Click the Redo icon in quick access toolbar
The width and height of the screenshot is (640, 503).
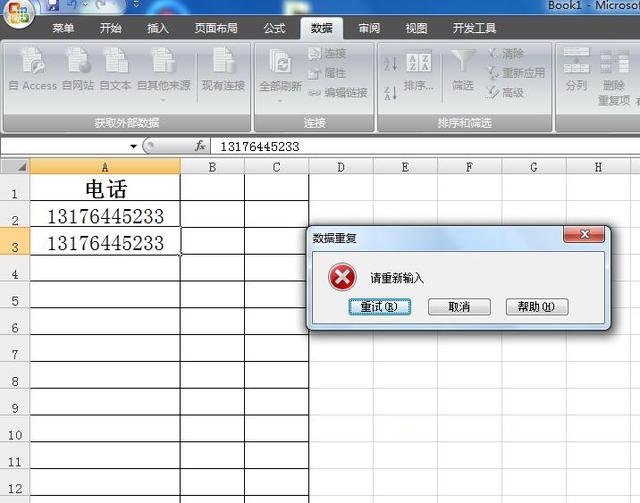point(101,4)
